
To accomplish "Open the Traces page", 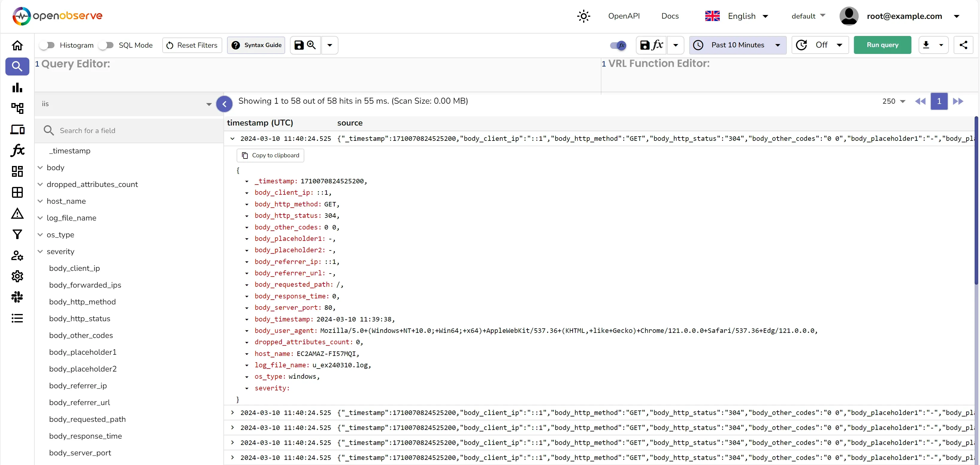I will [17, 108].
